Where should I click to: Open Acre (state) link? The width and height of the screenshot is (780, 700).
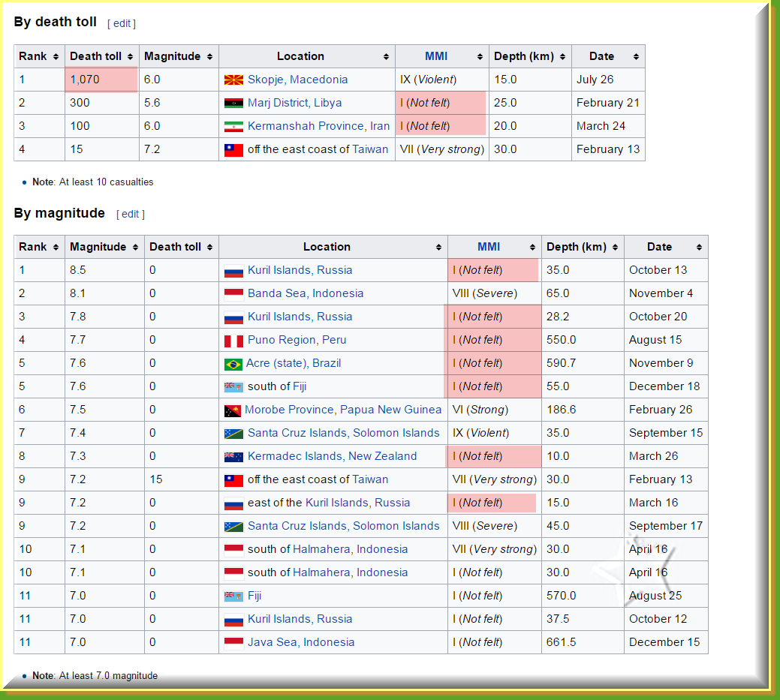click(276, 363)
